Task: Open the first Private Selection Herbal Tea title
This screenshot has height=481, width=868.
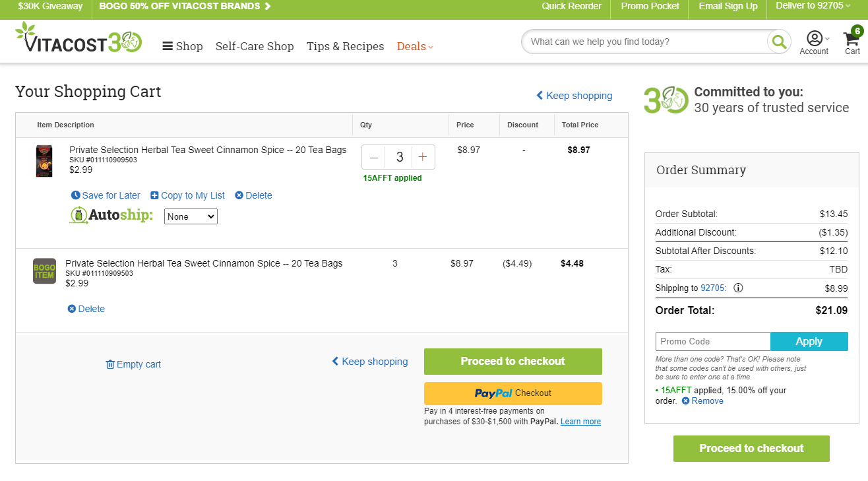Action: click(208, 150)
